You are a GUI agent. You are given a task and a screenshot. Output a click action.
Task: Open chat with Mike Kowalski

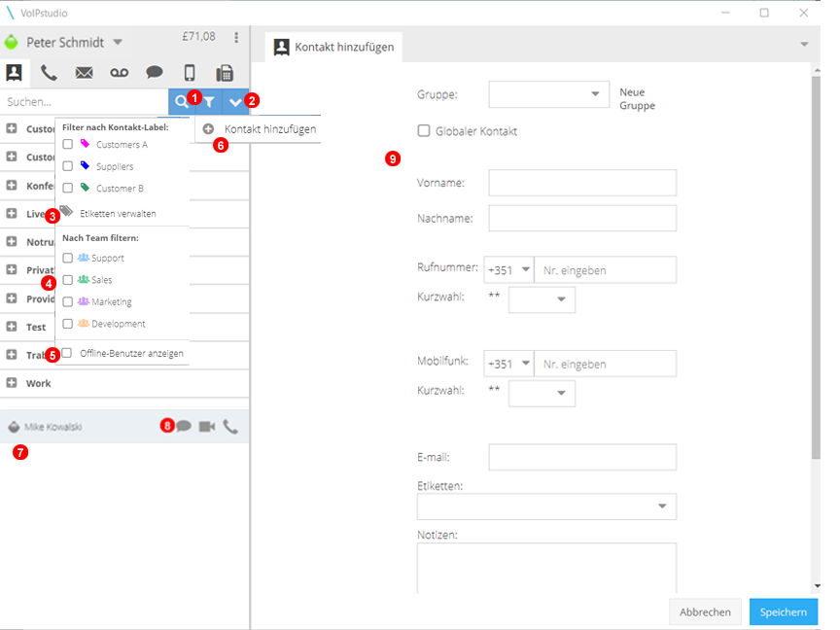[x=185, y=426]
